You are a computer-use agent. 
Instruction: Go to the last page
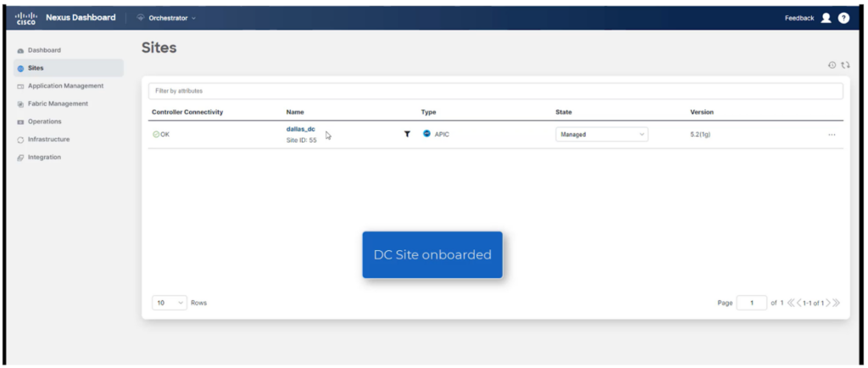(836, 303)
